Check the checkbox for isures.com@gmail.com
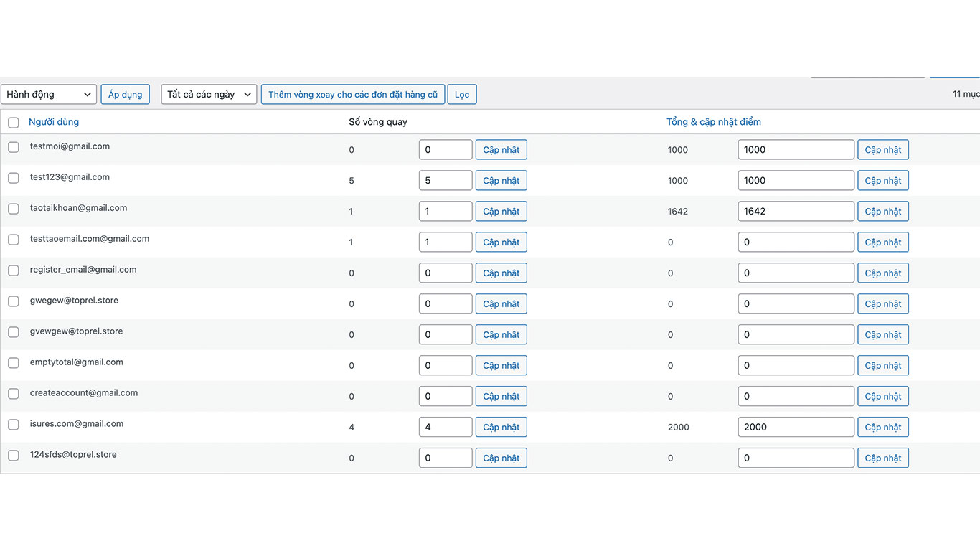Image resolution: width=980 pixels, height=551 pixels. [x=13, y=425]
